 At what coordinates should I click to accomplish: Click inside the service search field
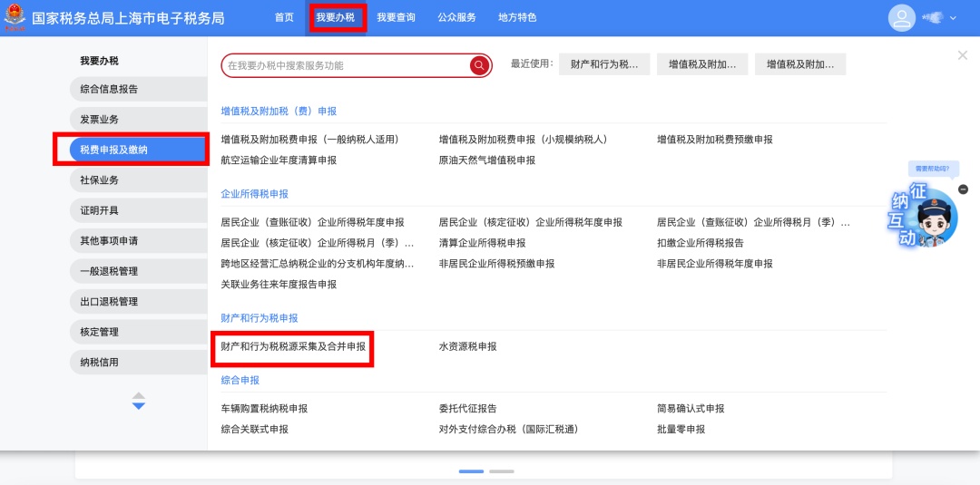click(x=345, y=65)
